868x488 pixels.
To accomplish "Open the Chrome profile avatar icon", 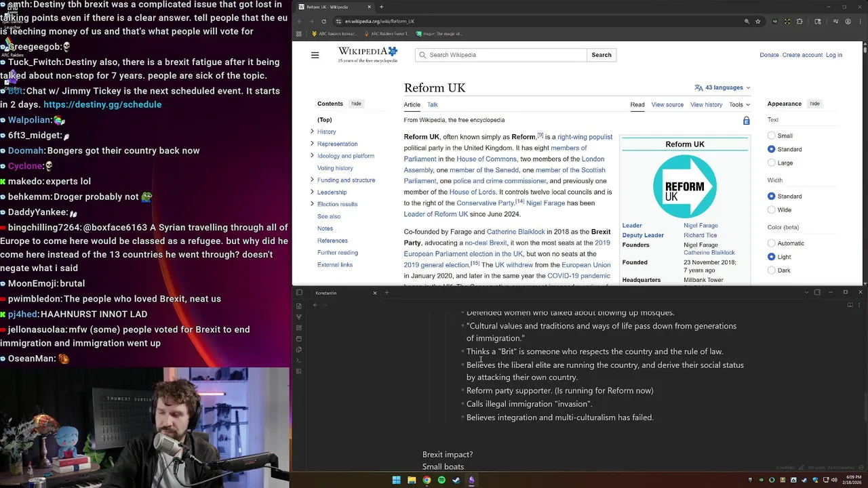I will point(848,21).
